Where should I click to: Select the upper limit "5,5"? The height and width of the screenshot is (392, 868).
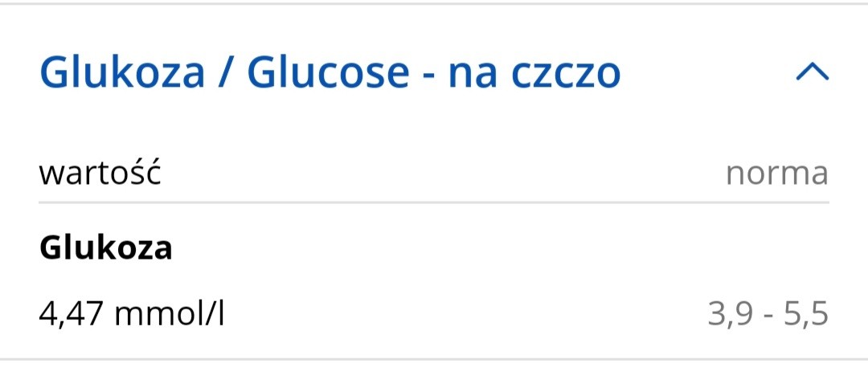[x=808, y=314]
